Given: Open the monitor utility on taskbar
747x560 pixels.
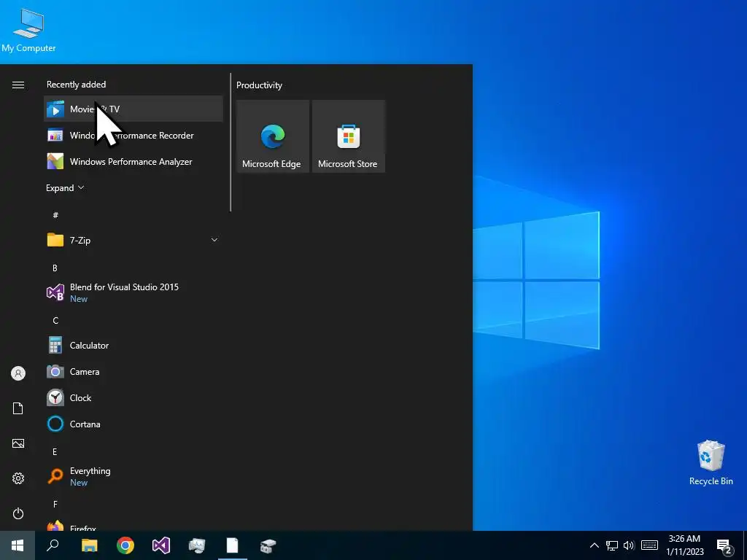Looking at the screenshot, I should 197,545.
